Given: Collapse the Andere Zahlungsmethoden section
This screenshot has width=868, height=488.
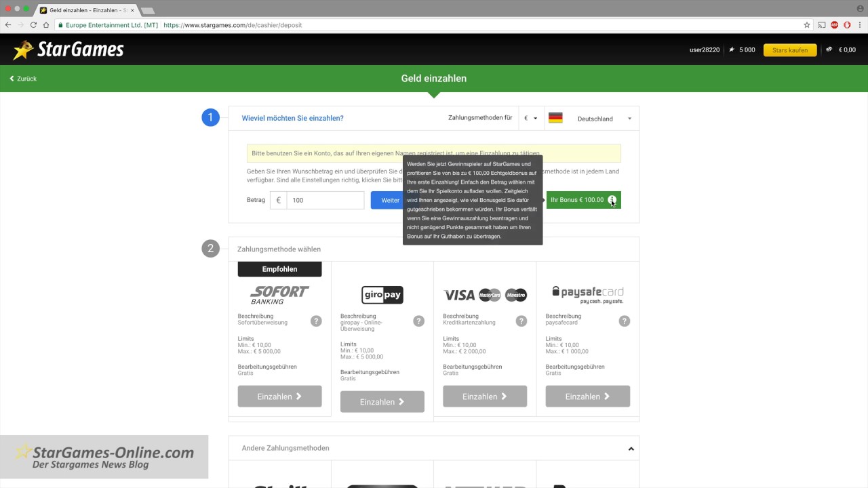Looking at the screenshot, I should click(631, 449).
